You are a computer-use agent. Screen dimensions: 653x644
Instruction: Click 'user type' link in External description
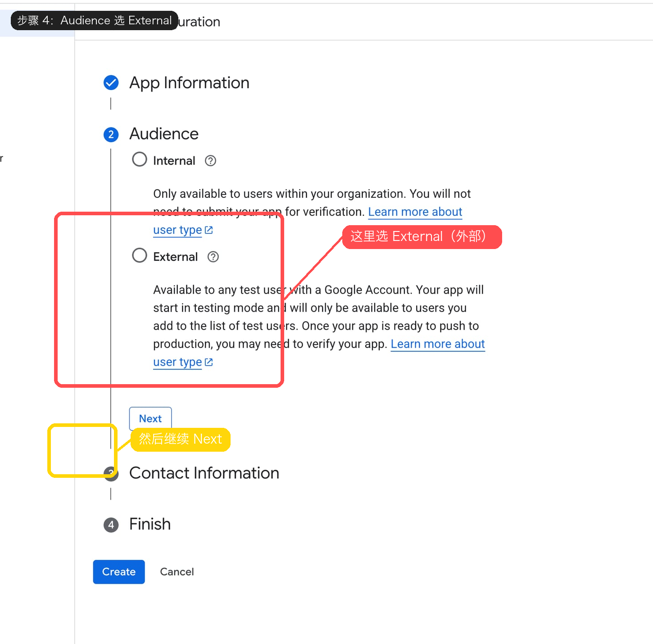(x=177, y=362)
